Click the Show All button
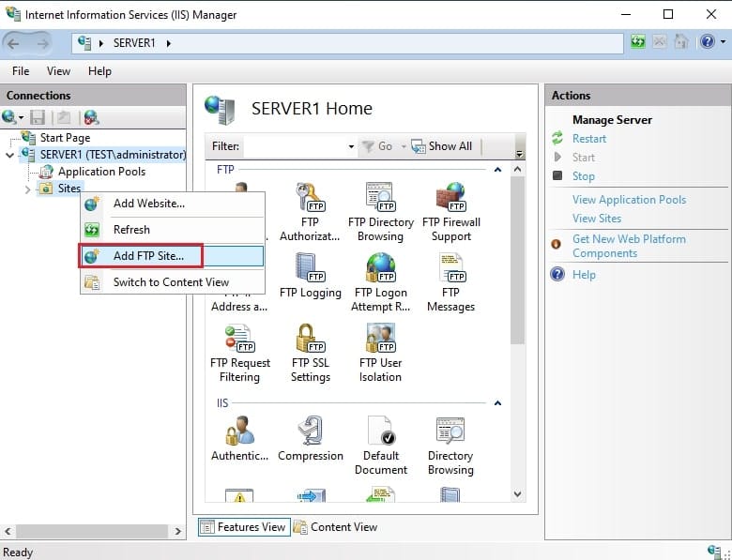This screenshot has width=732, height=560. pos(442,146)
